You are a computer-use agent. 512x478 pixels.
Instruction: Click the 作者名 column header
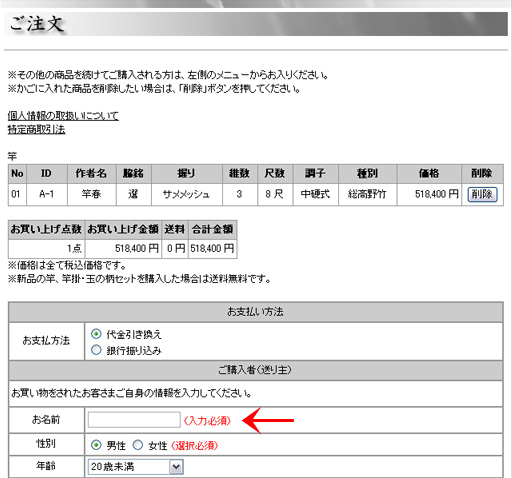pos(91,174)
